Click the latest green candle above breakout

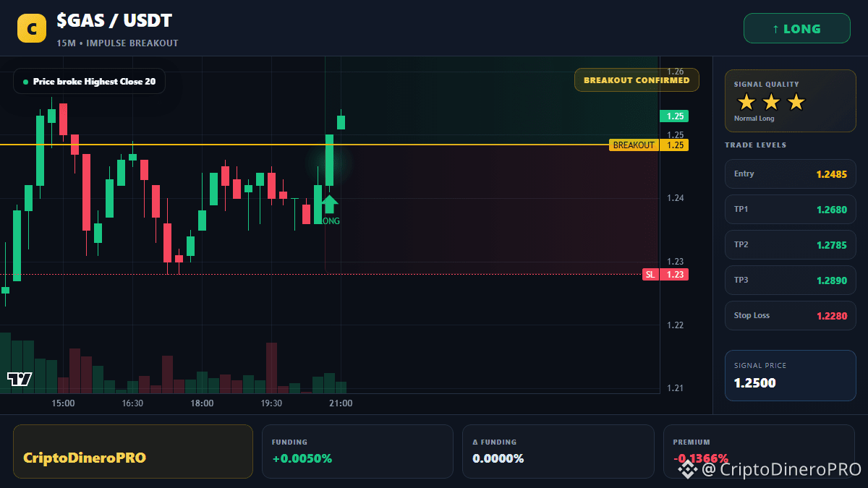pyautogui.click(x=341, y=121)
